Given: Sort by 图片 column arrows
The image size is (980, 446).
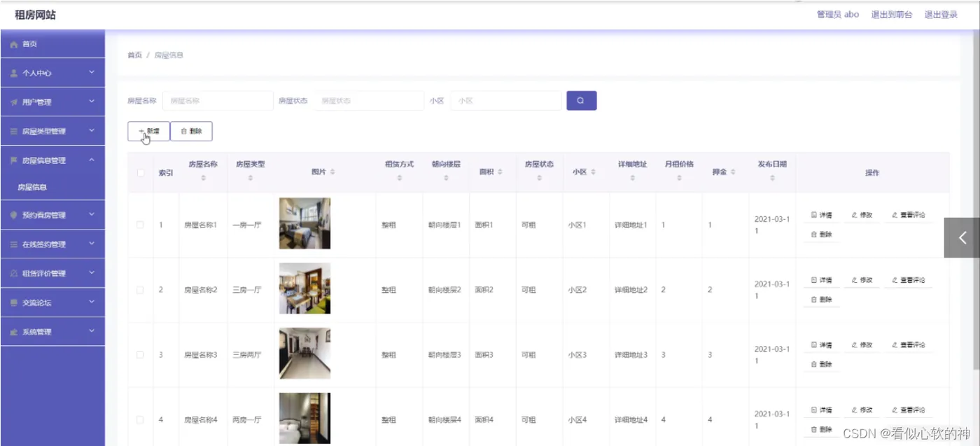Looking at the screenshot, I should (x=332, y=172).
